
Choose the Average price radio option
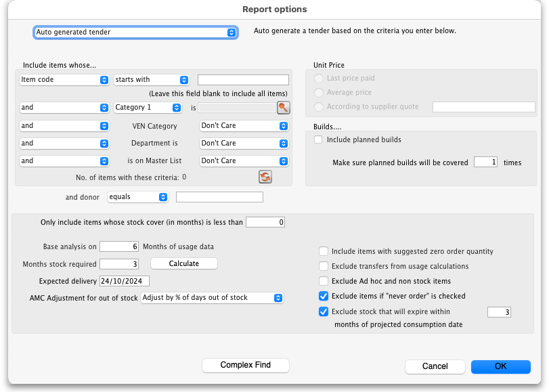pos(319,92)
